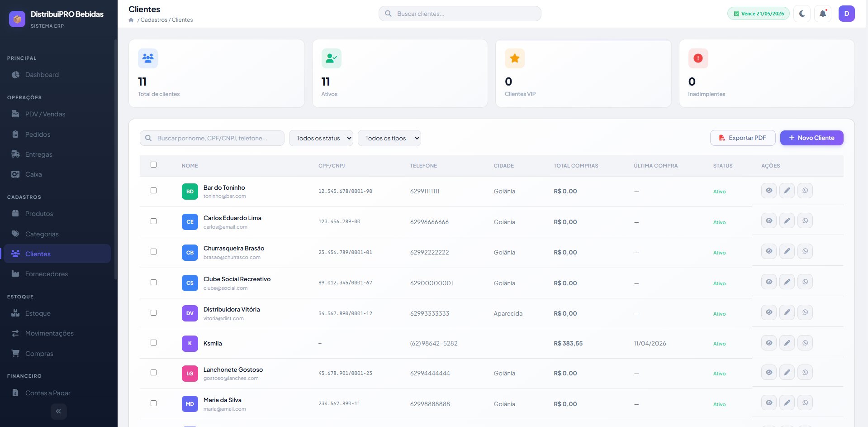The image size is (868, 427).
Task: Click the Novo Cliente button
Action: [812, 138]
